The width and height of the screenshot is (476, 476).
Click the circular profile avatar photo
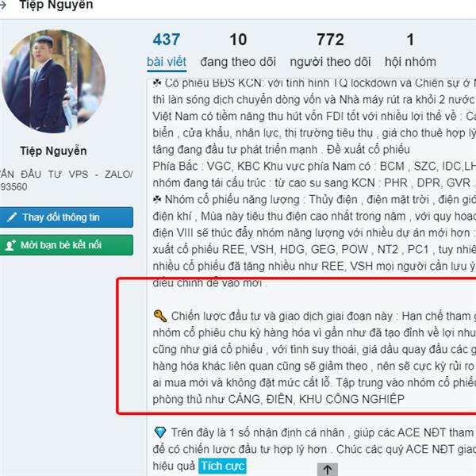point(53,82)
